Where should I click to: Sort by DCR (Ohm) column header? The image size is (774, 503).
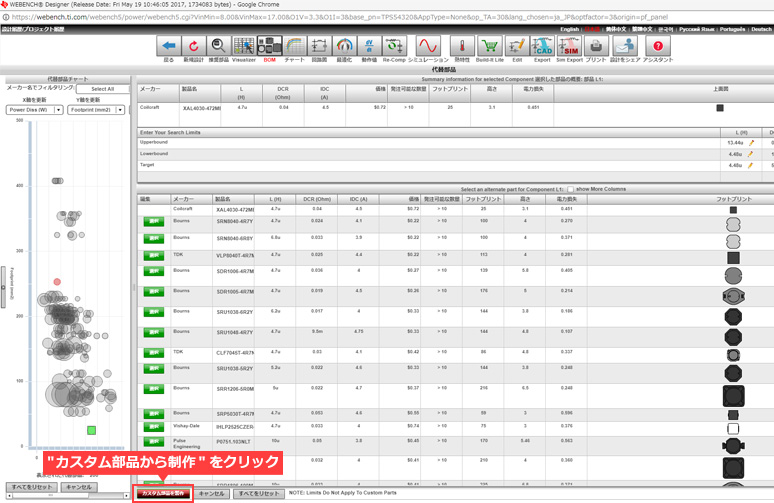317,199
